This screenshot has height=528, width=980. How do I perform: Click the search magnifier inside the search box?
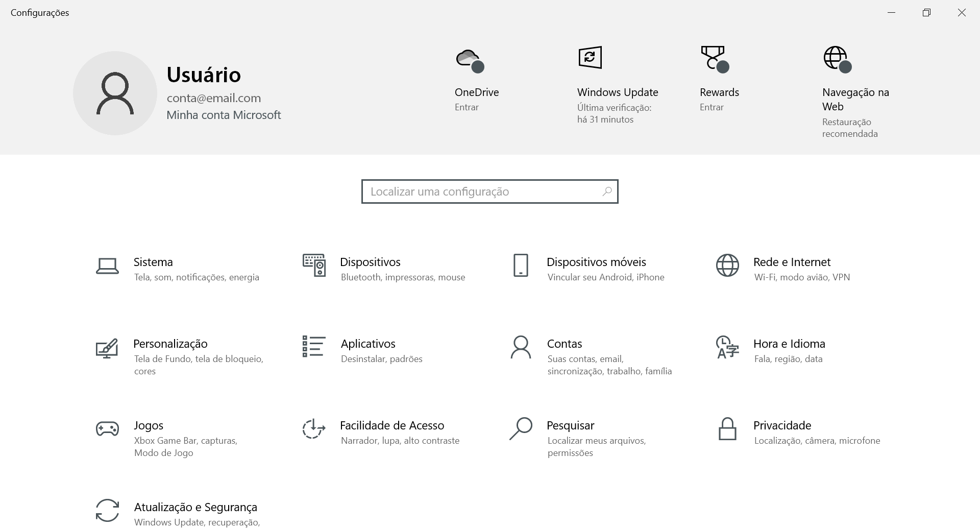click(607, 191)
